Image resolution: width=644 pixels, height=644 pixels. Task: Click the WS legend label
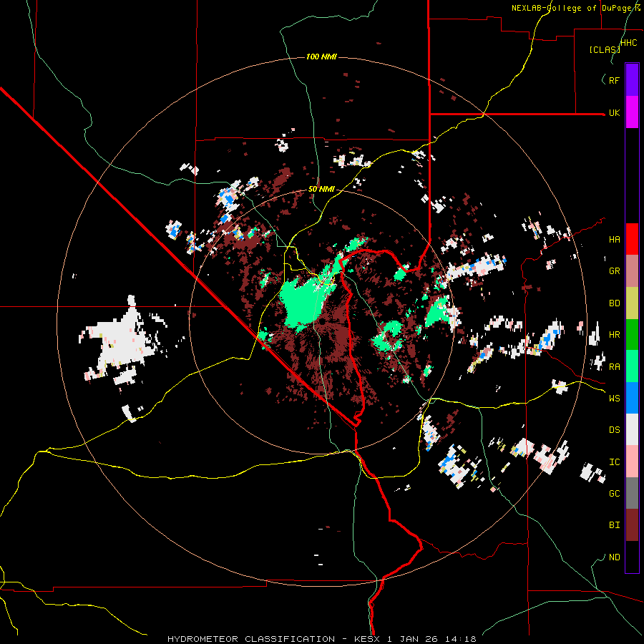614,398
